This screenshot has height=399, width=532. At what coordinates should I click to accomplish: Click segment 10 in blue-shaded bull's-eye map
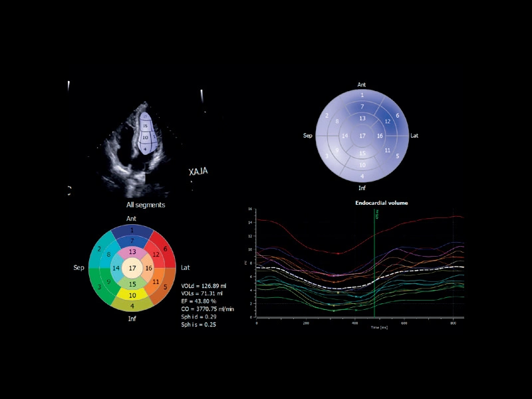[x=362, y=164]
